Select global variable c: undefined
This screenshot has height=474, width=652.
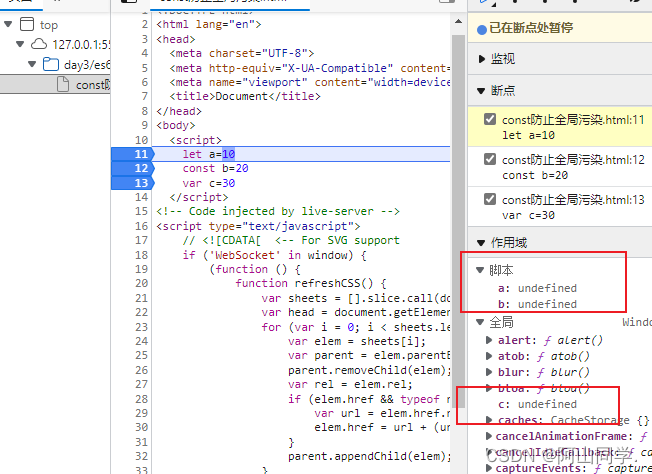coord(537,404)
